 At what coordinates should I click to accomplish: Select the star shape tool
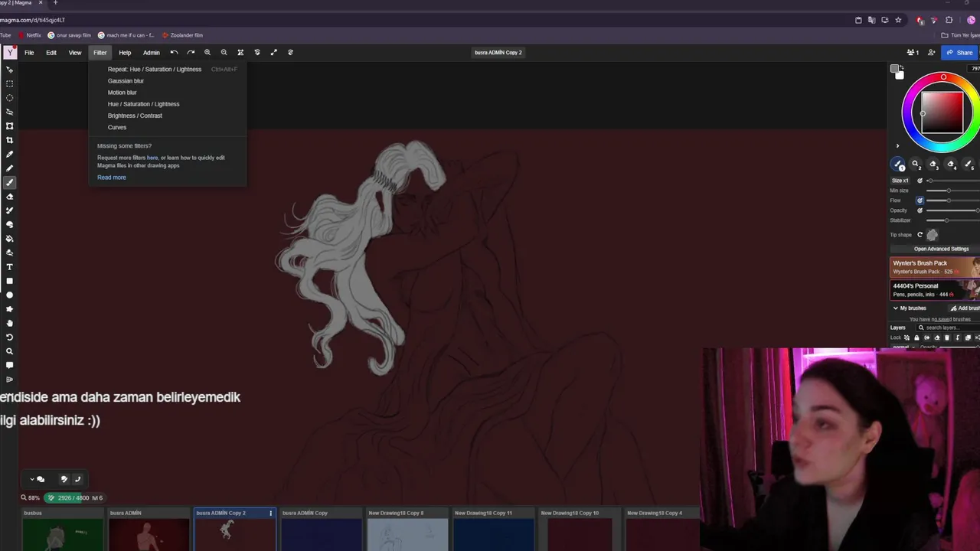click(x=10, y=309)
